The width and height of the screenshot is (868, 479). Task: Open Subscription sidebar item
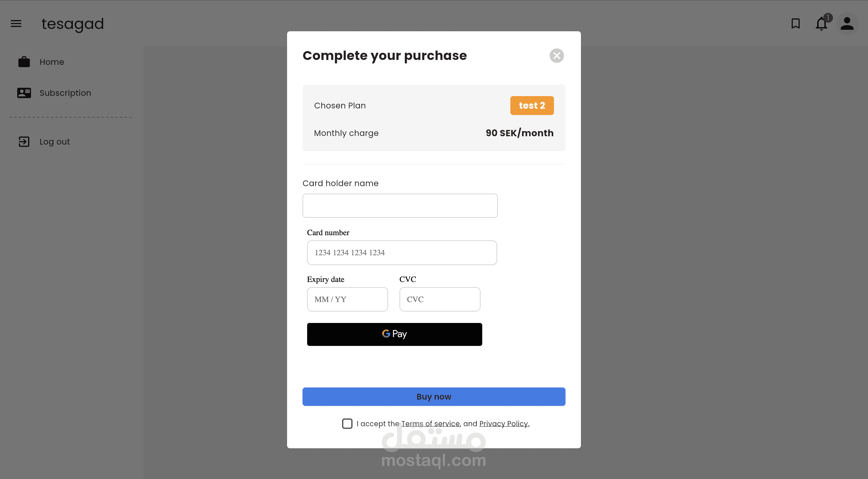pyautogui.click(x=65, y=93)
